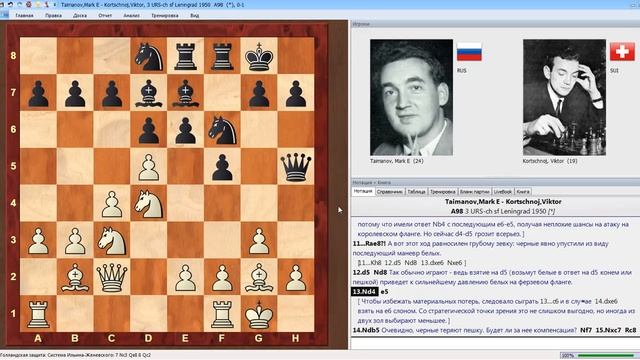Click Kortschnoj's player photo
Image resolution: width=640 pixels, height=360 pixels.
point(564,97)
